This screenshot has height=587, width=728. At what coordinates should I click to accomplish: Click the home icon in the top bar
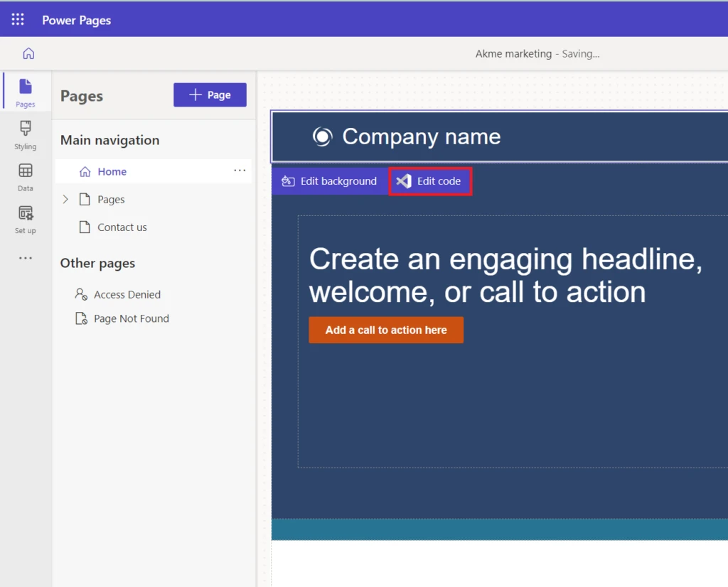pyautogui.click(x=28, y=53)
